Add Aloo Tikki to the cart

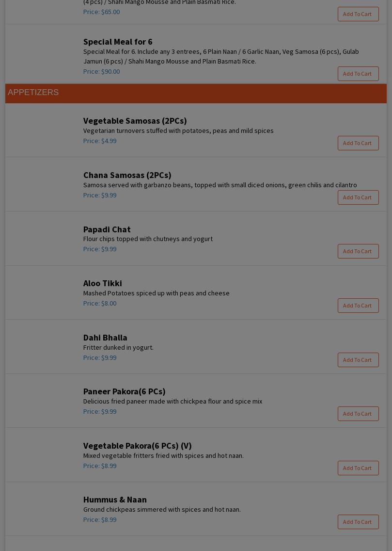pyautogui.click(x=358, y=306)
